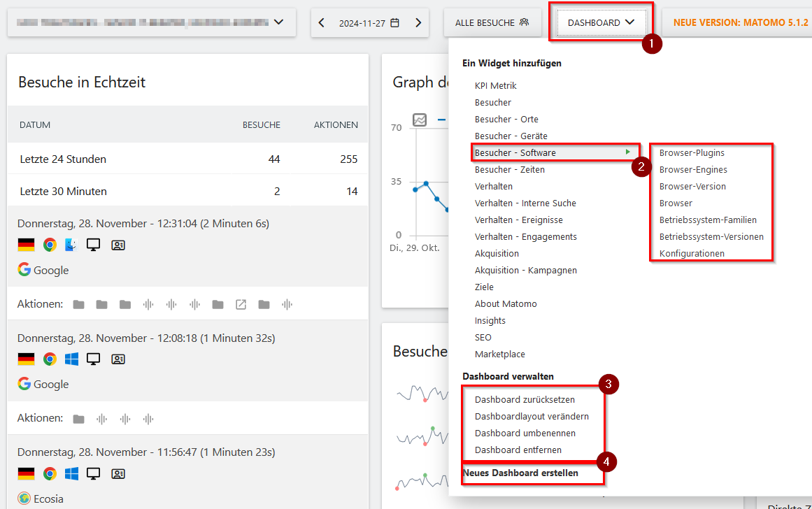Select KPI Metrik widget category
Viewport: 812px width, 509px height.
[496, 85]
